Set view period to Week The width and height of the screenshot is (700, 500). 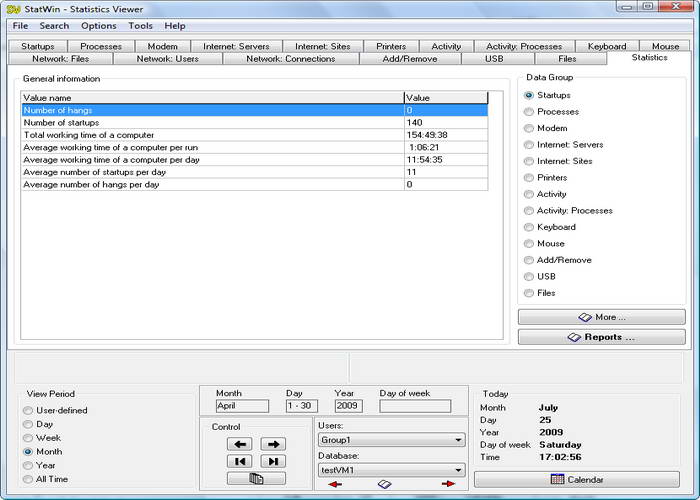point(28,438)
